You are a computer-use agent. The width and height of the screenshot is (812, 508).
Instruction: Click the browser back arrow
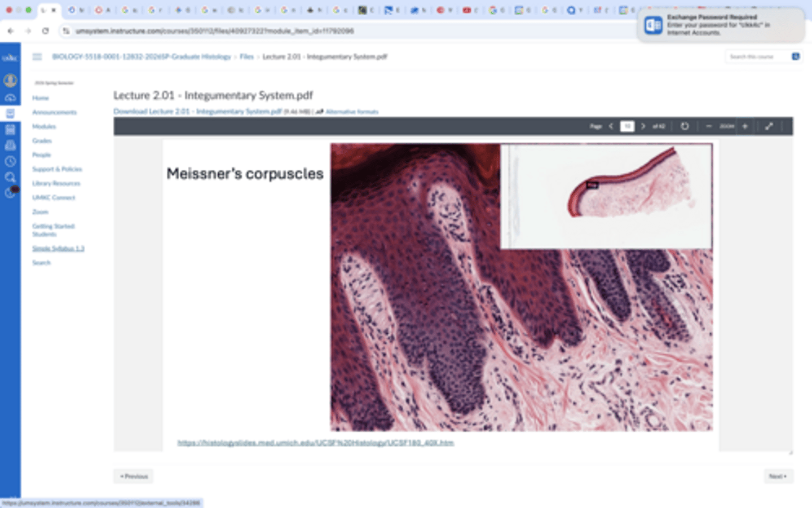click(11, 31)
